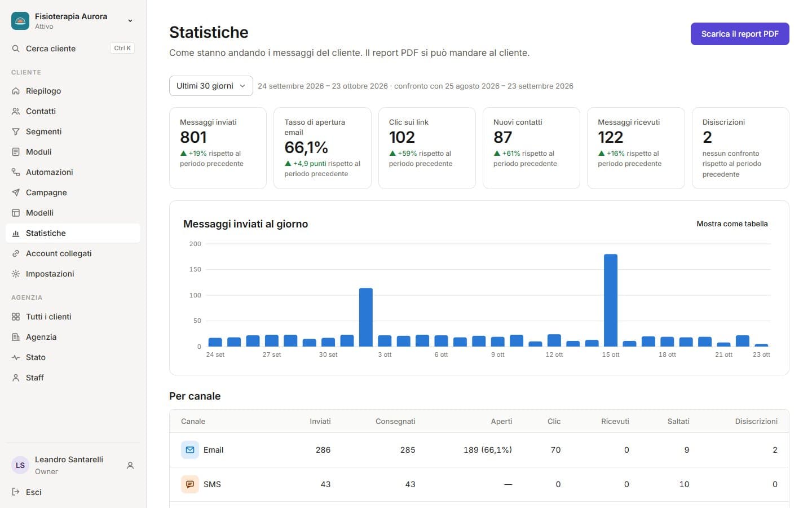Open Statistiche in the sidebar
Image resolution: width=812 pixels, height=508 pixels.
click(x=73, y=233)
